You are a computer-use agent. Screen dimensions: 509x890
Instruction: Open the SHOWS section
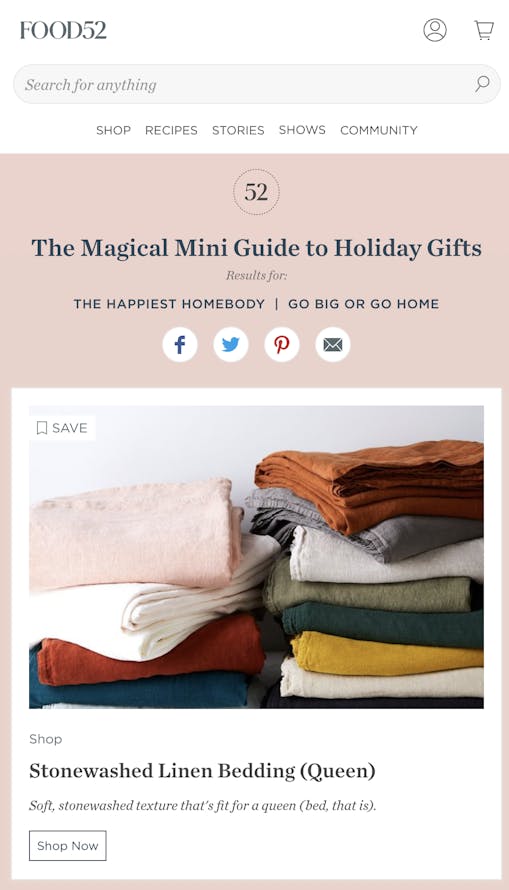(302, 130)
